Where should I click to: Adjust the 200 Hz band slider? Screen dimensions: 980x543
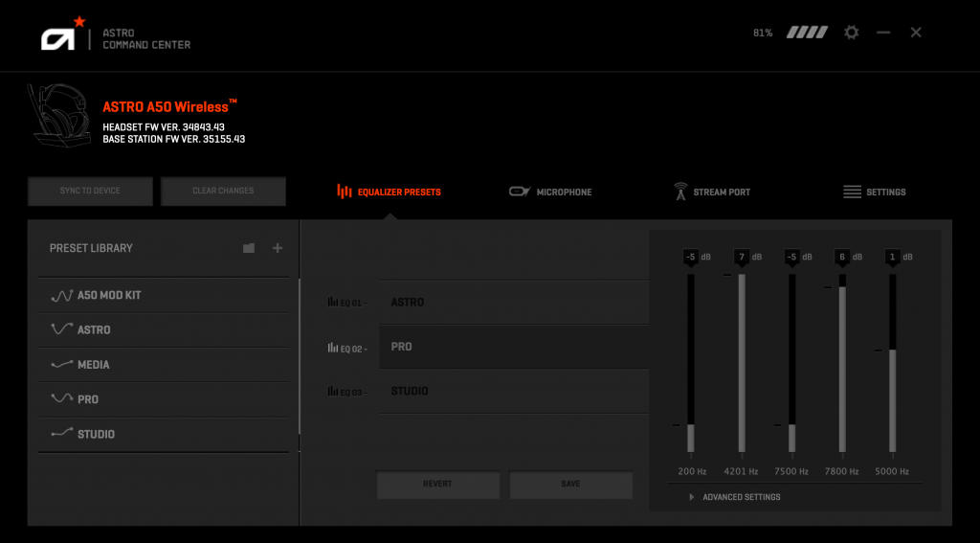pyautogui.click(x=691, y=363)
